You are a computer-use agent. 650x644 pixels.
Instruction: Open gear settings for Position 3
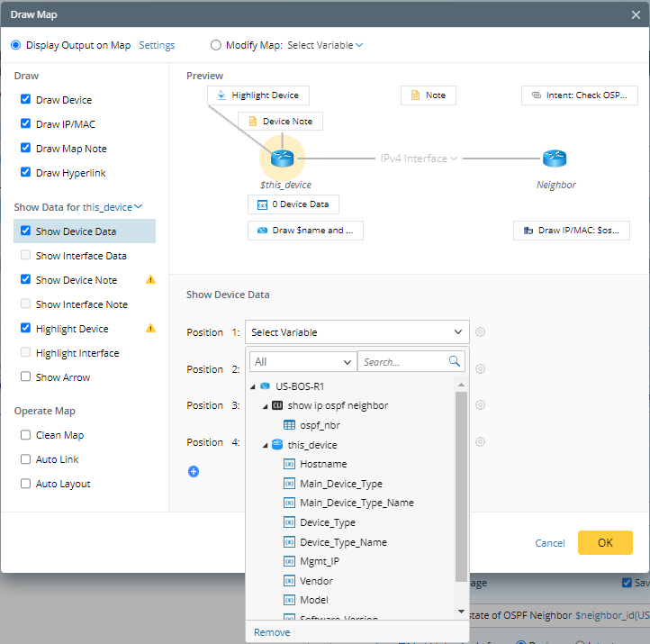481,405
